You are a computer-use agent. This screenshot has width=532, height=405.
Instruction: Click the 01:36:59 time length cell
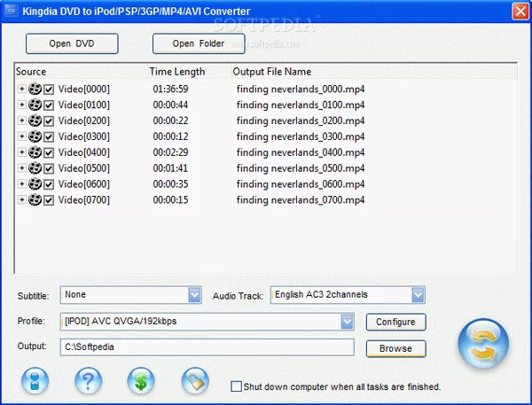pyautogui.click(x=170, y=89)
